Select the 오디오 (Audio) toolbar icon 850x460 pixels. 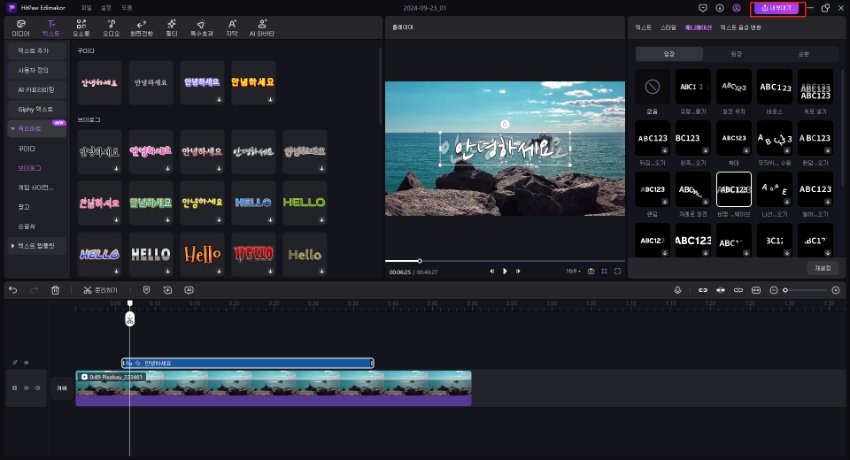pyautogui.click(x=110, y=27)
